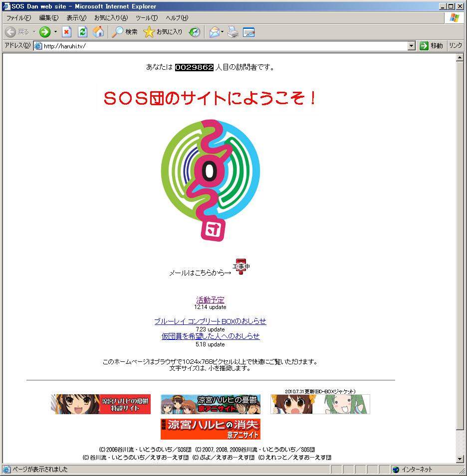The image size is (467, 476).
Task: Click the IE page icon in the address bar
Action: point(38,46)
